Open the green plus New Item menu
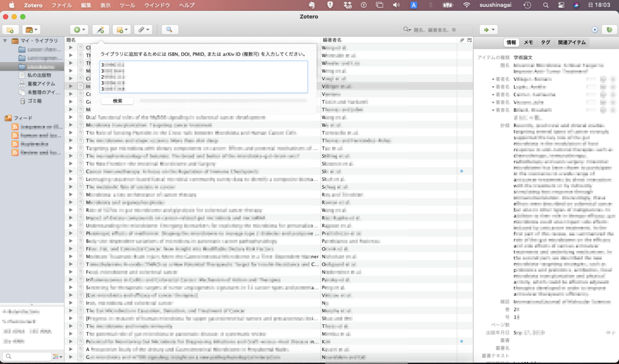 [x=79, y=30]
